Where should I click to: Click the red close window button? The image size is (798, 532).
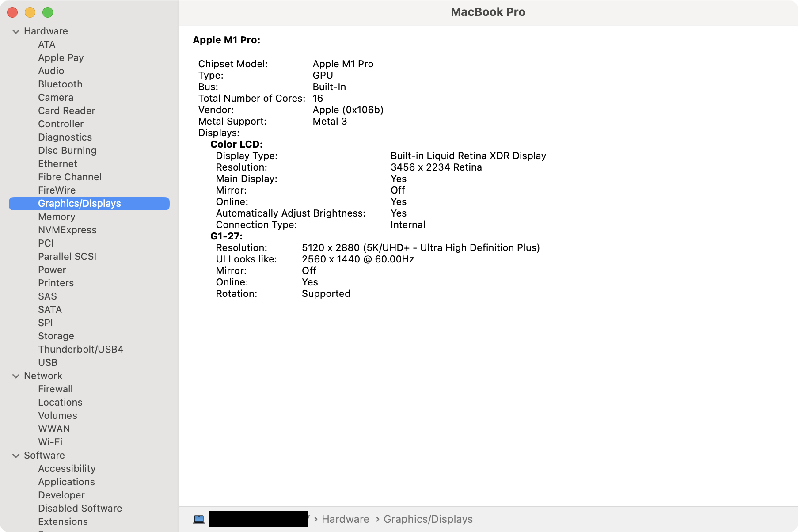point(12,12)
